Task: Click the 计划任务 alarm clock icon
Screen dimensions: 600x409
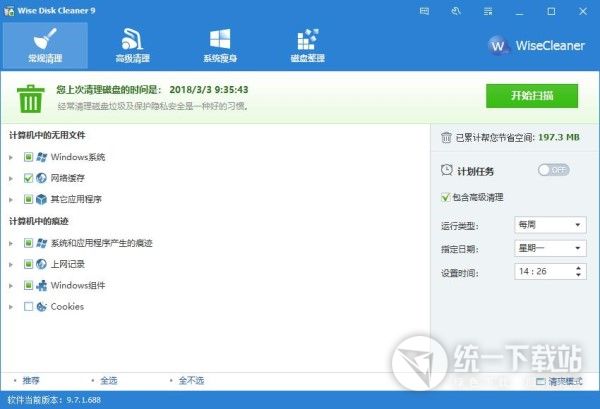Action: (x=447, y=171)
